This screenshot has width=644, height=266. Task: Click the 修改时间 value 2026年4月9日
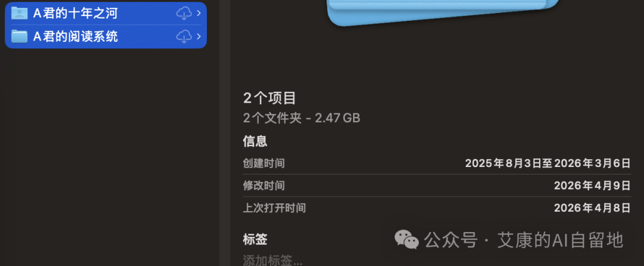point(592,185)
